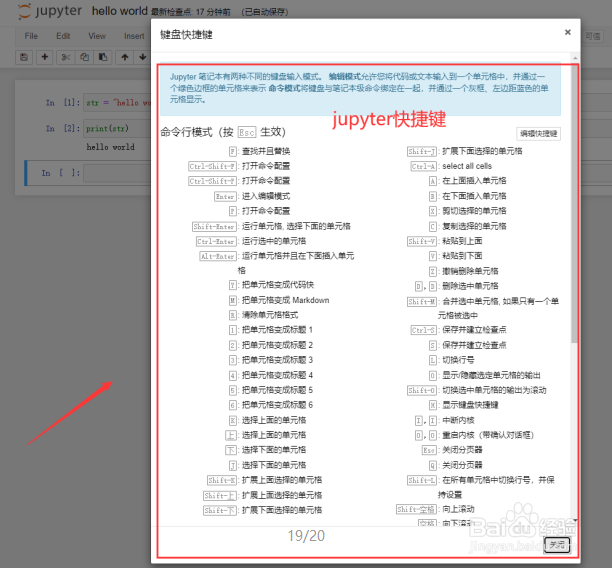
Task: Close the keyboard shortcuts dialog with X
Action: (568, 32)
